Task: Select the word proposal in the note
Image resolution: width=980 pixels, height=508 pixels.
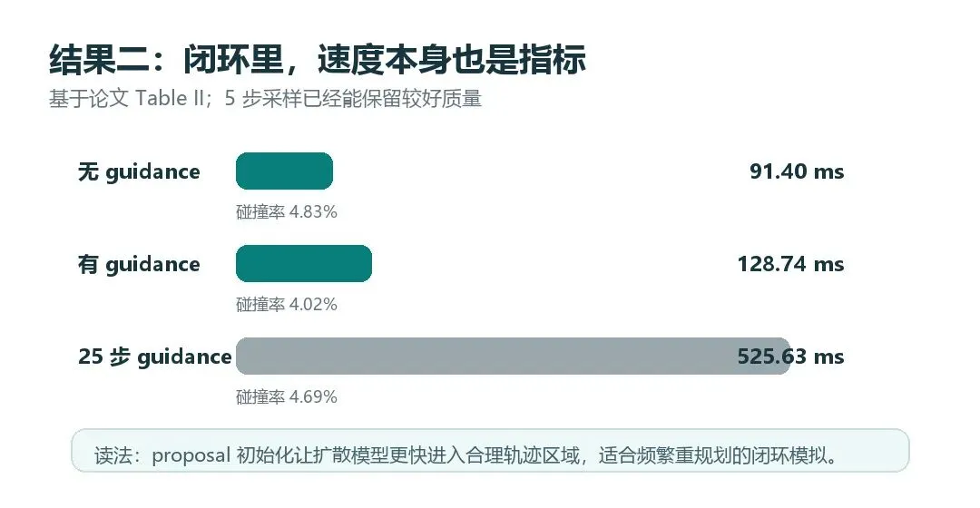Action: (191, 455)
